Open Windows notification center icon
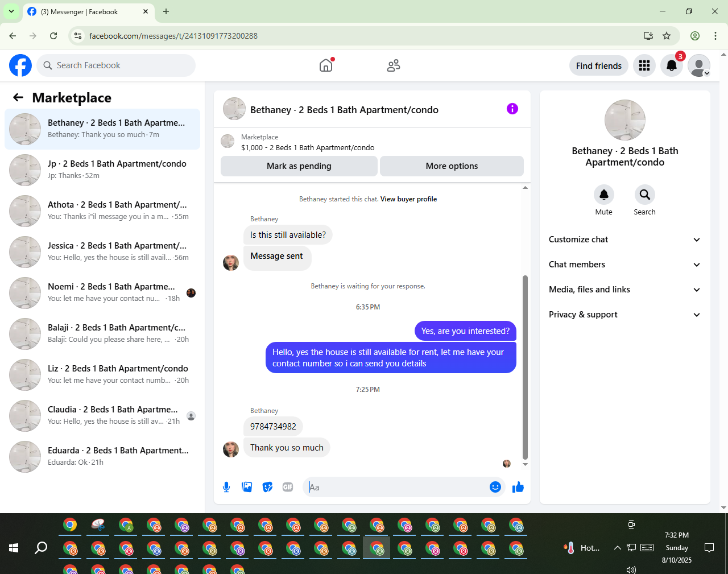 click(x=709, y=548)
